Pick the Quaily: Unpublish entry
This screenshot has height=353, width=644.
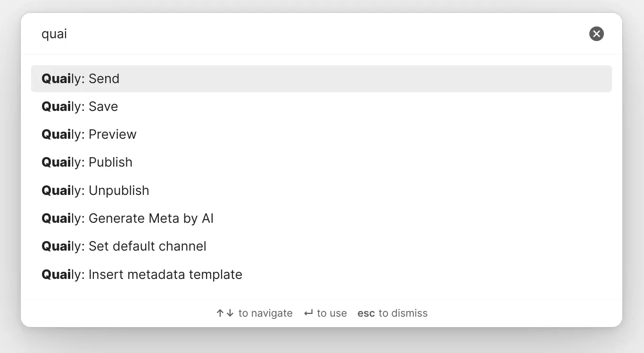[322, 190]
